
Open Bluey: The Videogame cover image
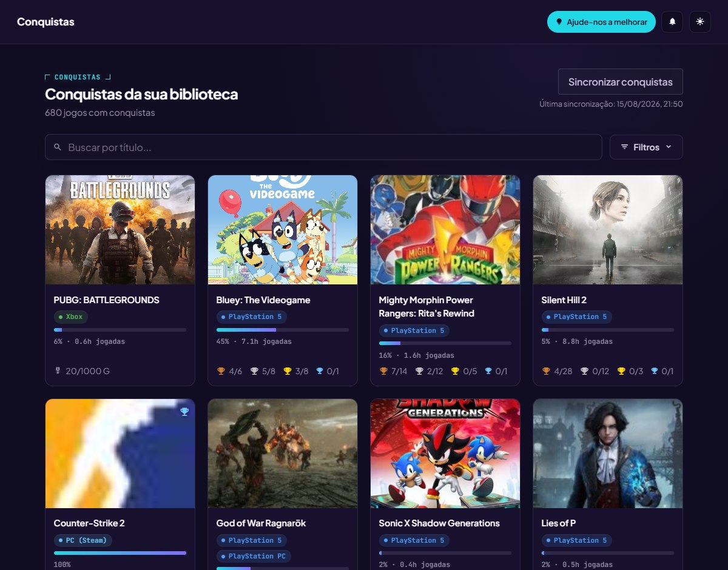[x=283, y=230]
